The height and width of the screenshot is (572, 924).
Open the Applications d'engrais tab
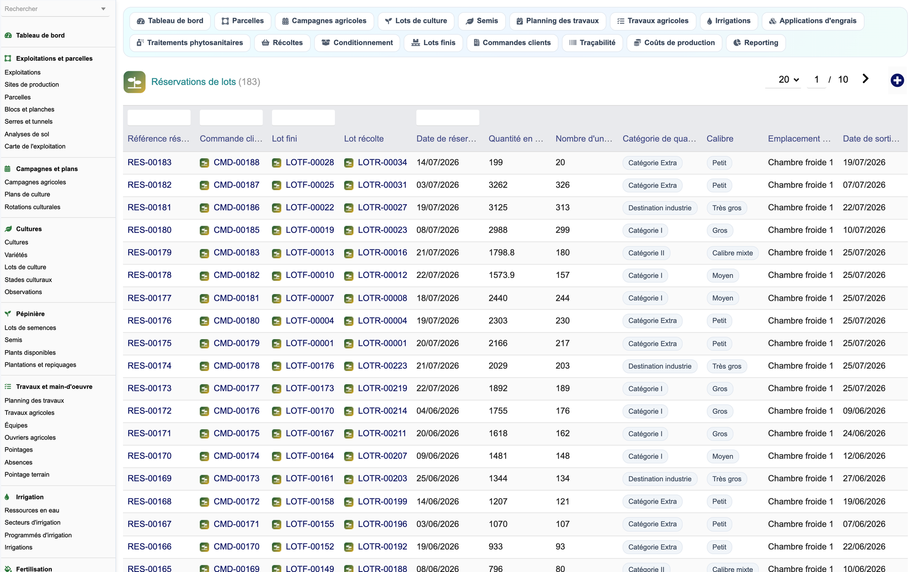point(813,21)
